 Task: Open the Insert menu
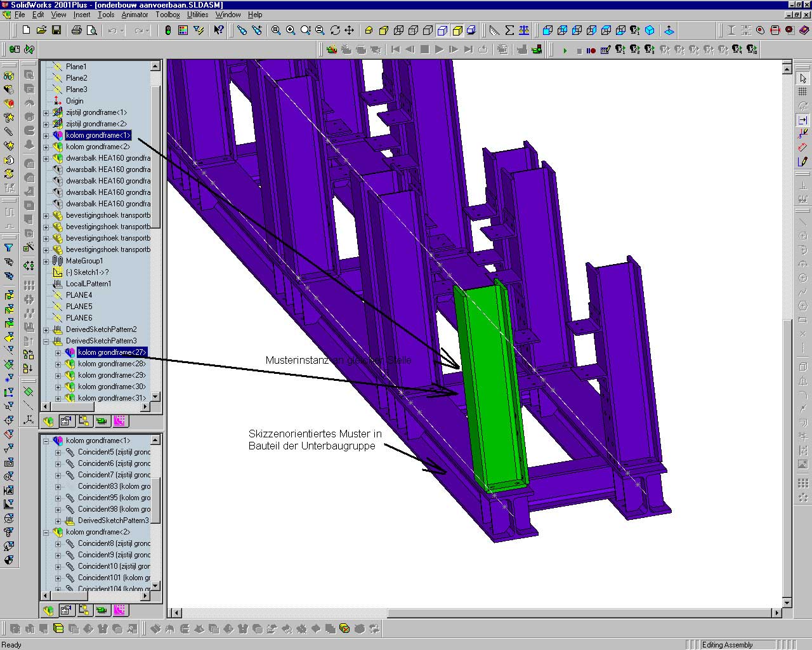coord(82,15)
